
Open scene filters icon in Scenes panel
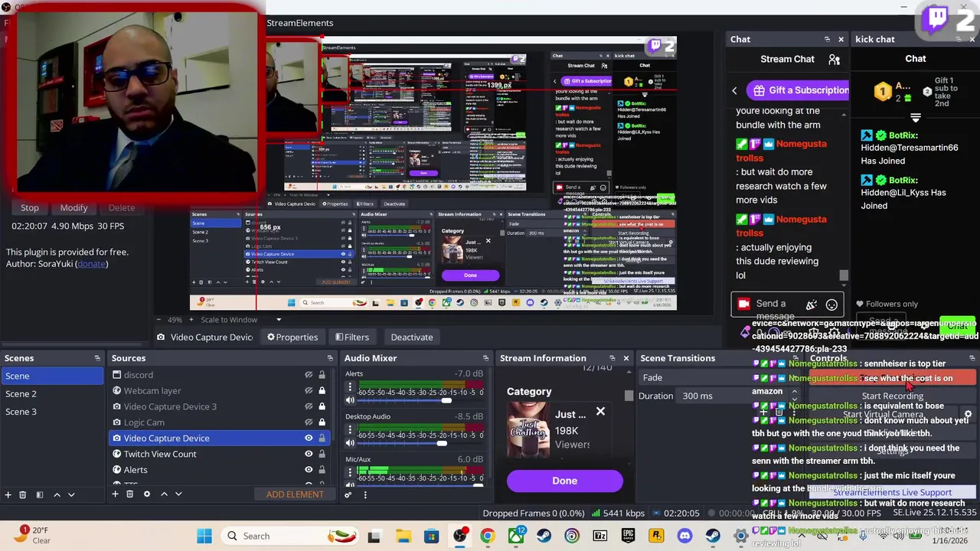point(39,494)
